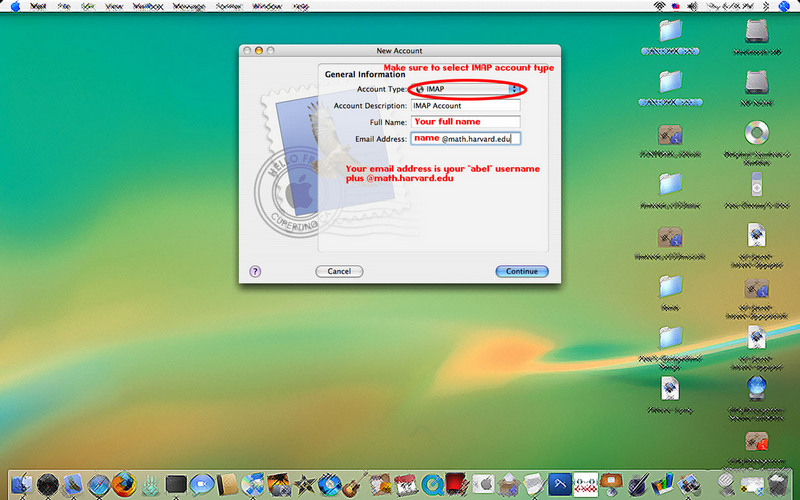Click the Wi-Fi status icon in menu bar

point(659,6)
